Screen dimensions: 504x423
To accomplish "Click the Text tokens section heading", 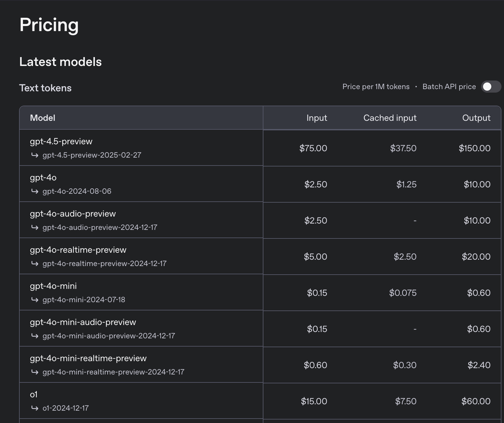I will click(45, 88).
